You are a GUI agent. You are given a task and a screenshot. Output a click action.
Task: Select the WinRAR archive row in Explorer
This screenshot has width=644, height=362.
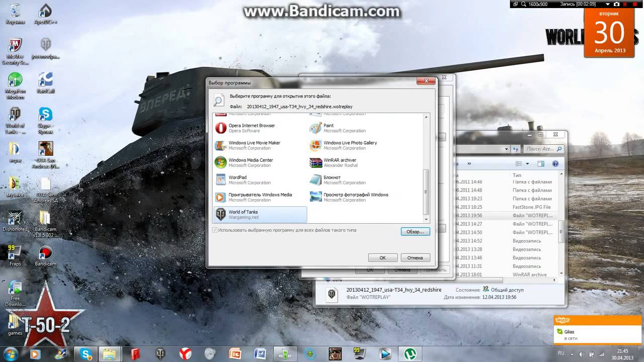pyautogui.click(x=506, y=275)
